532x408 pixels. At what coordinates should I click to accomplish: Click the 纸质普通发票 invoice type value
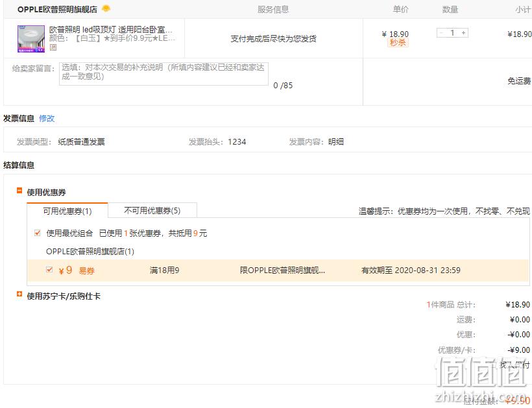[x=81, y=142]
